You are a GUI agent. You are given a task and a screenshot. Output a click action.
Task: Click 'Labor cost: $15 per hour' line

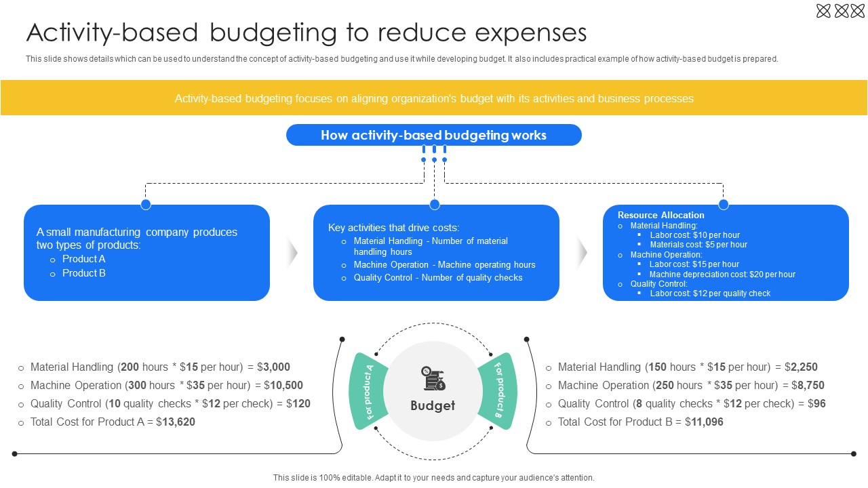tap(694, 264)
